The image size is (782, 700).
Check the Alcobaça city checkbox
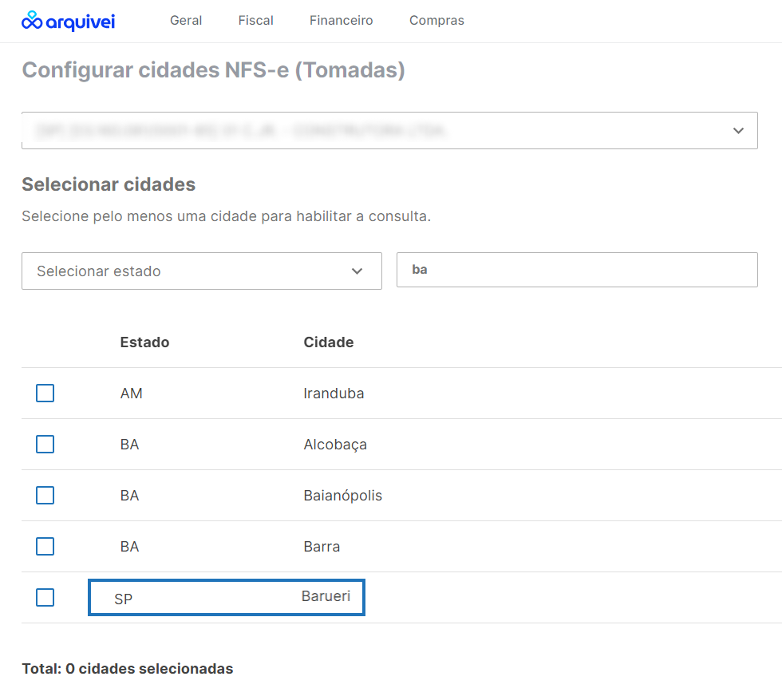coord(45,444)
